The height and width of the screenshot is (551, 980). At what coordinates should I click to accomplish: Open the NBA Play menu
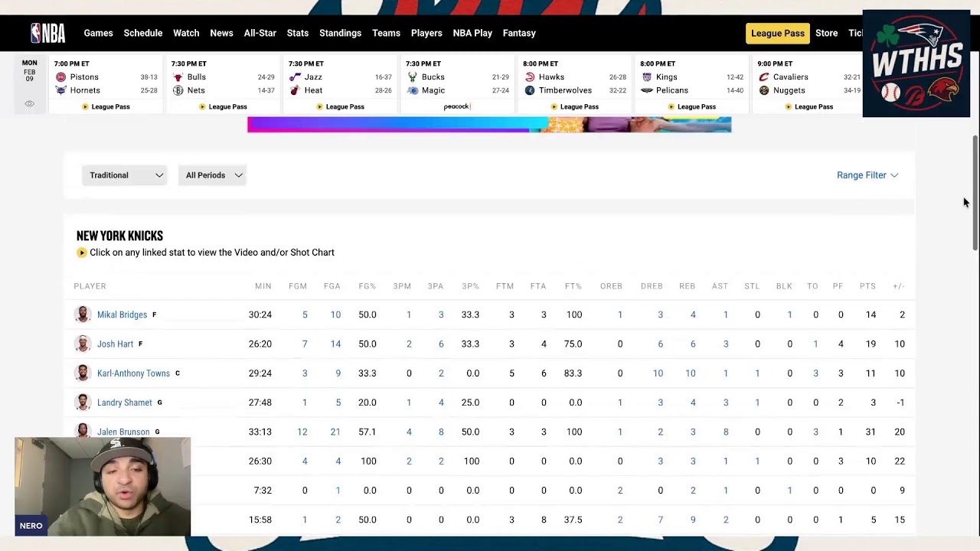(x=472, y=33)
